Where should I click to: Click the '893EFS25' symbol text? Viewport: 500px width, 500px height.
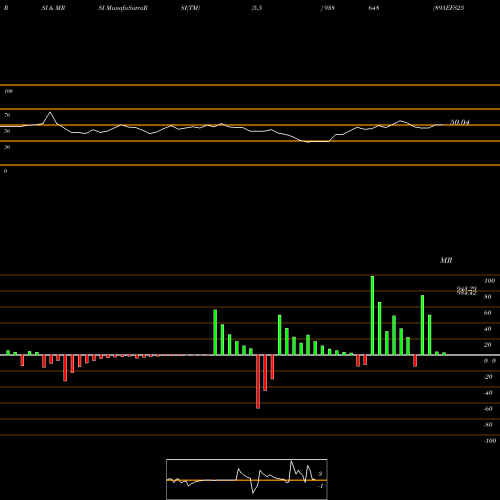click(x=448, y=8)
